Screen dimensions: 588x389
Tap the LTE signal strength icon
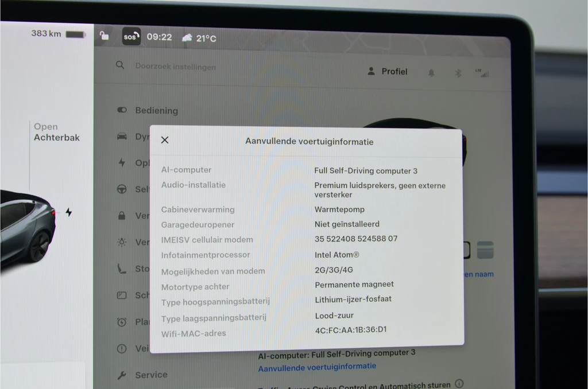coord(482,73)
